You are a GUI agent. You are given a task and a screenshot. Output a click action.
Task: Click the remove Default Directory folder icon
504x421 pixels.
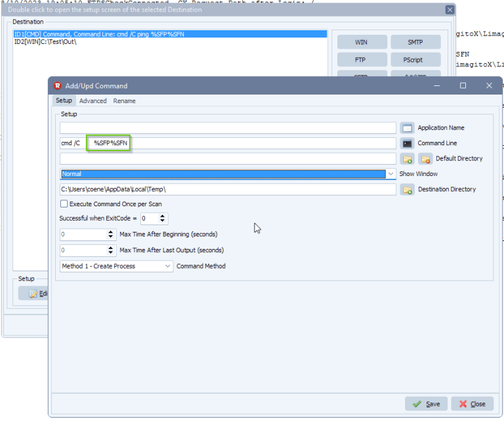(x=425, y=159)
